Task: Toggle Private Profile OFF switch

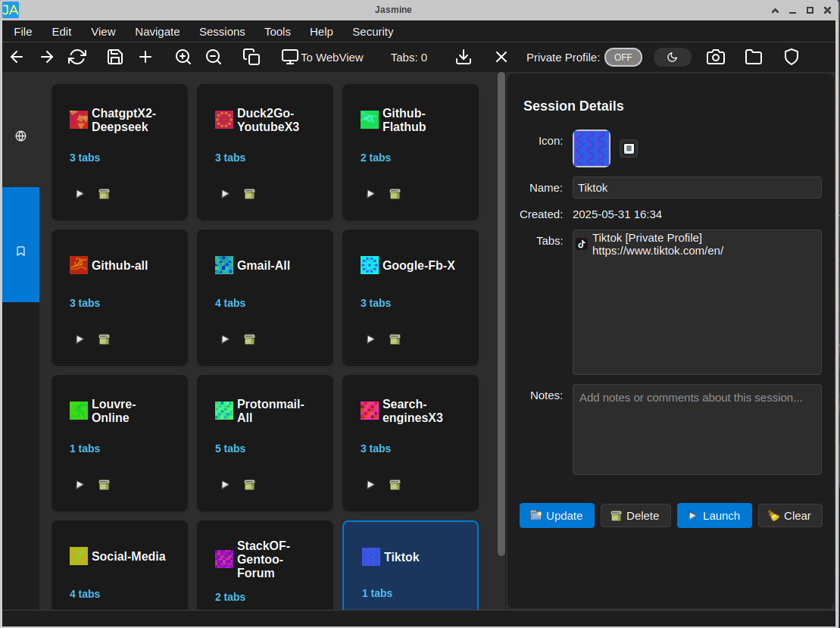Action: point(623,58)
